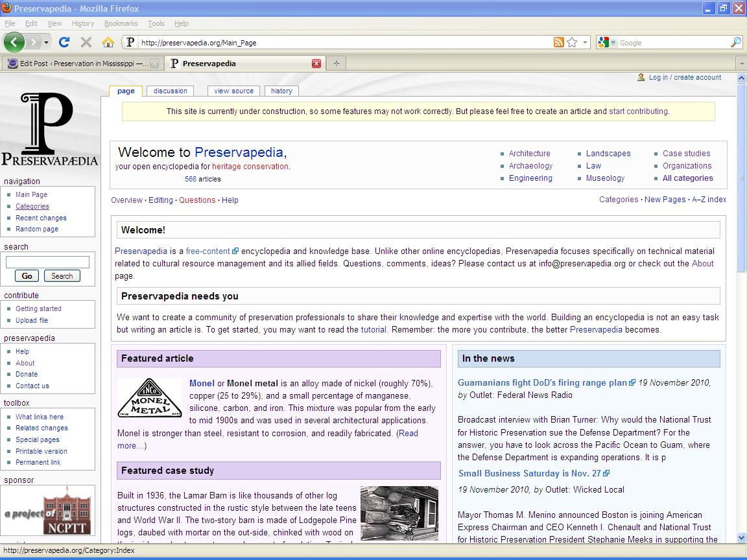The width and height of the screenshot is (747, 560).
Task: Open the address bar history dropdown
Action: (585, 42)
